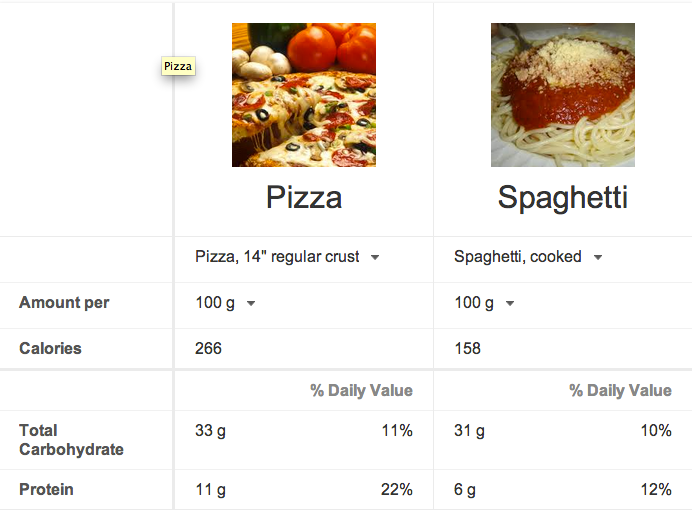Click the % Daily Value header under Pizza
Screen dimensions: 692x511
coord(361,391)
